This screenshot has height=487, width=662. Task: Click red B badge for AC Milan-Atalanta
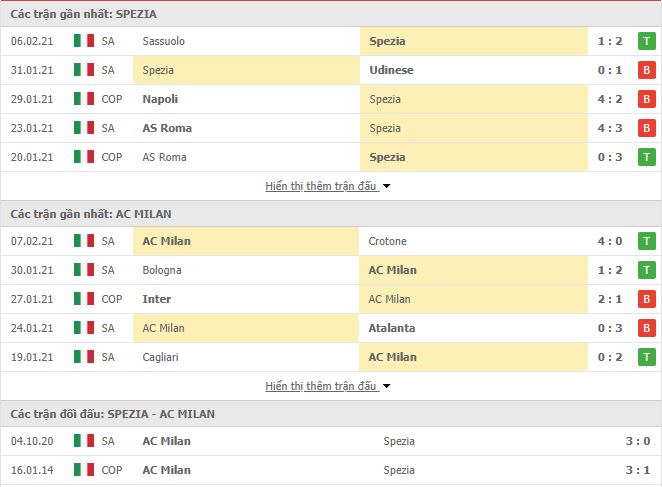coord(646,328)
